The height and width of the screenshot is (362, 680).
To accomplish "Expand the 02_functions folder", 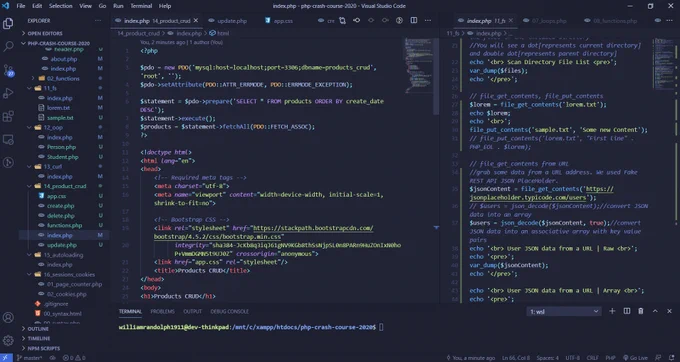I will pyautogui.click(x=64, y=78).
